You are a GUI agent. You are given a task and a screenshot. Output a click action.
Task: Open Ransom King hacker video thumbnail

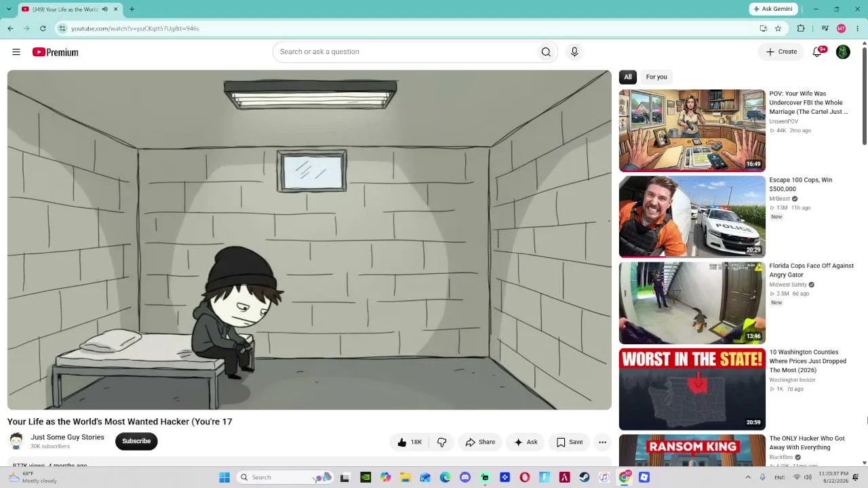point(692,451)
